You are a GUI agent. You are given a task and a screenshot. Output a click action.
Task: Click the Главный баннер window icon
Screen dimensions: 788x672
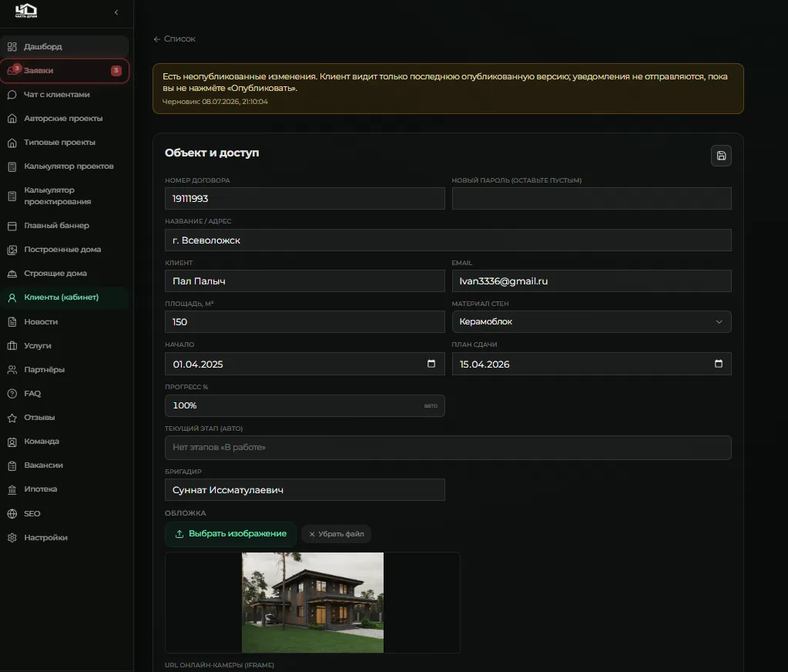[x=12, y=226]
